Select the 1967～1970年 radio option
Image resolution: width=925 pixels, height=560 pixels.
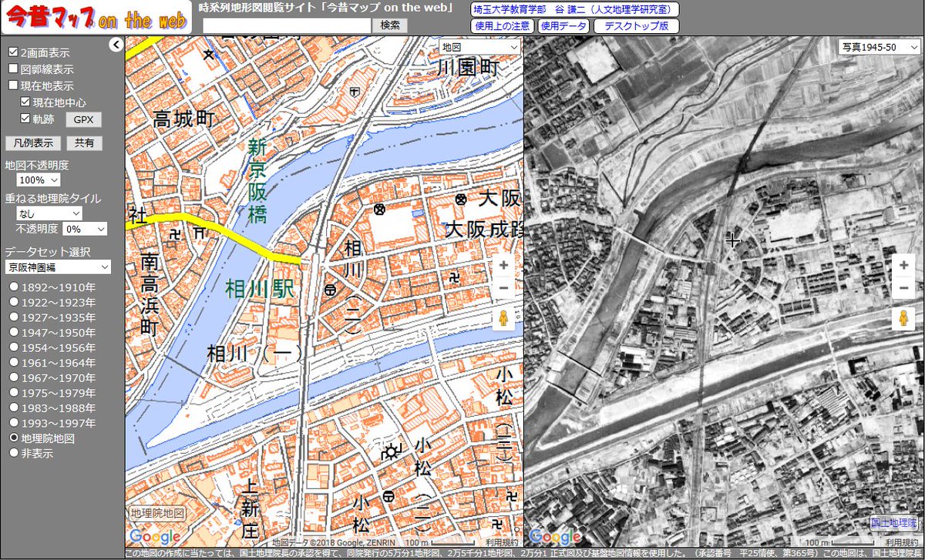point(13,378)
